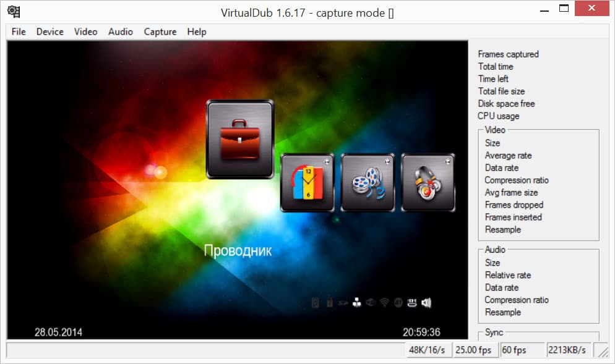Maximize the VirtualDub window

(x=564, y=9)
